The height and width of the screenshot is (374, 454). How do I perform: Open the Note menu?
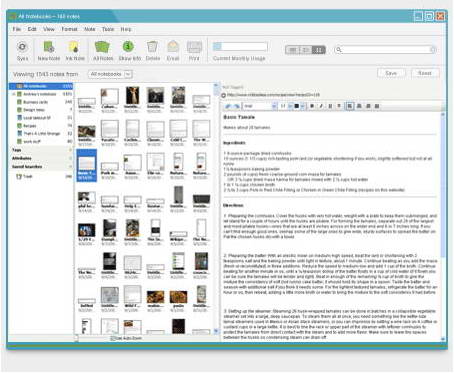click(x=89, y=29)
